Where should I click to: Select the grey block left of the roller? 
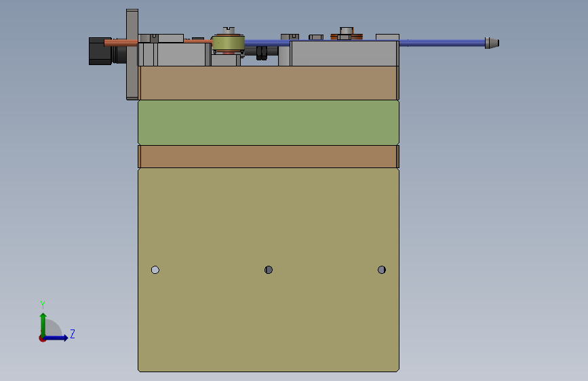(x=181, y=55)
